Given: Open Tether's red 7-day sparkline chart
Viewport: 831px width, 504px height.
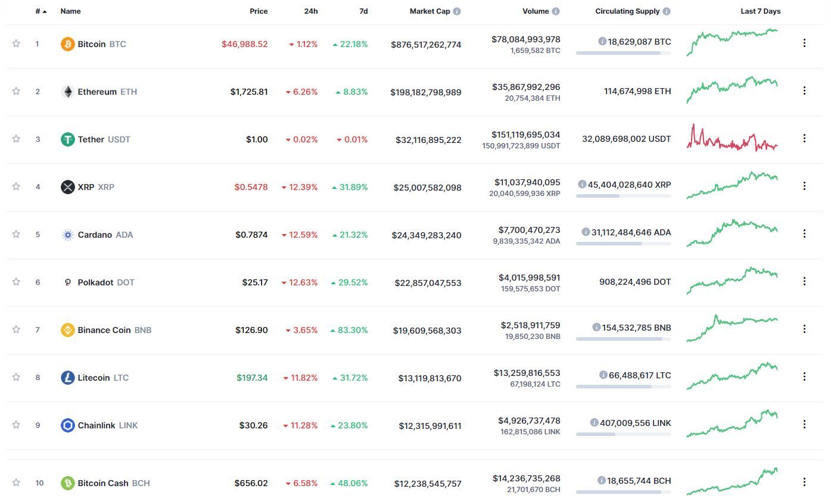Looking at the screenshot, I should (732, 138).
